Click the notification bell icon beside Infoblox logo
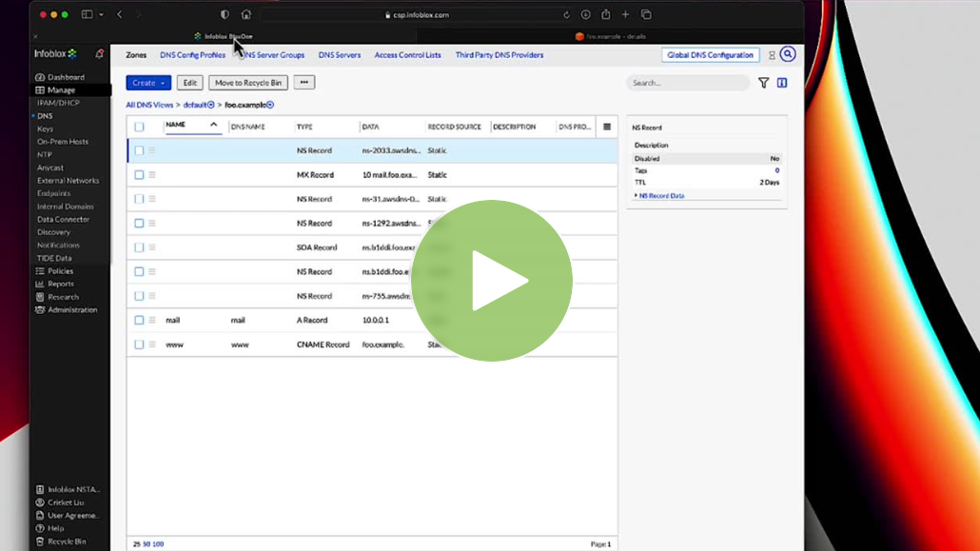The height and width of the screenshot is (551, 980). [99, 54]
